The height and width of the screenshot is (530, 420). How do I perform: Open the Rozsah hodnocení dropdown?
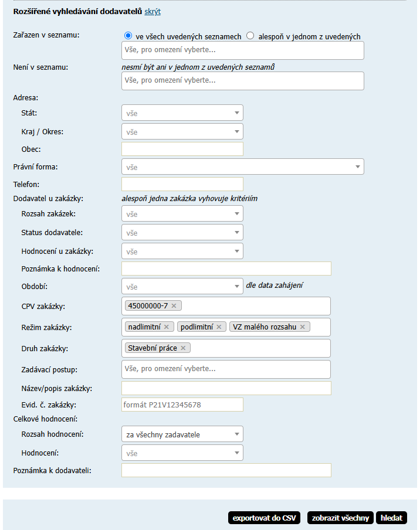[x=182, y=434]
